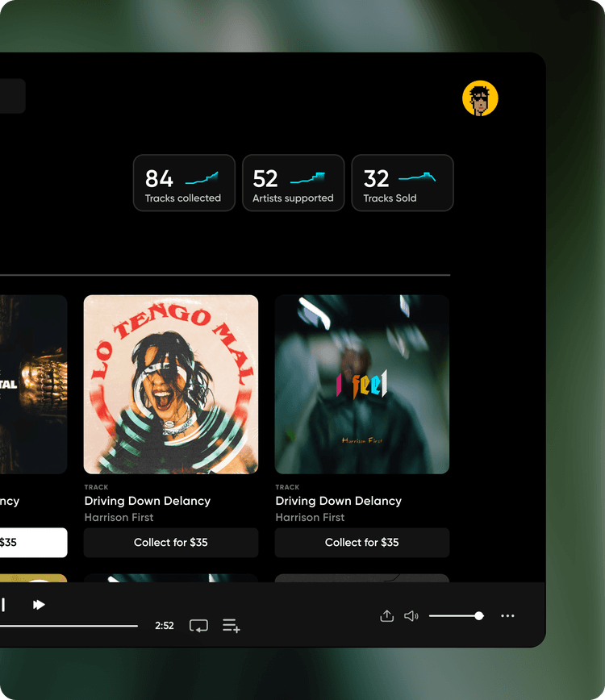Open the pixel avatar profile menu
The width and height of the screenshot is (605, 700).
pyautogui.click(x=480, y=98)
